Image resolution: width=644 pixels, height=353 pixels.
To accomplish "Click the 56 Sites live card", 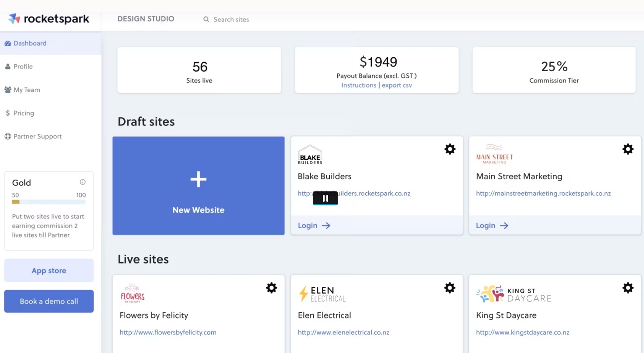I will click(199, 70).
